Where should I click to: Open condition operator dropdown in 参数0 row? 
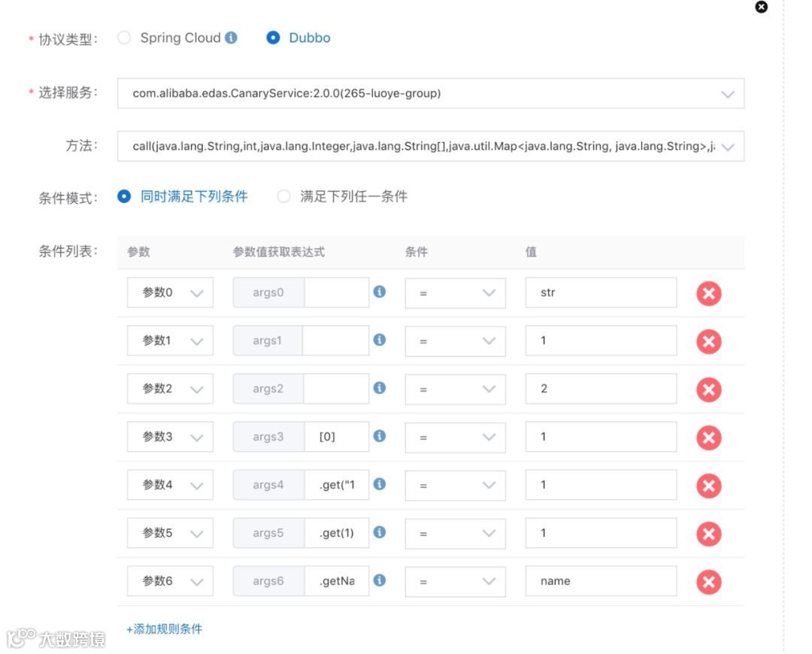pos(455,293)
